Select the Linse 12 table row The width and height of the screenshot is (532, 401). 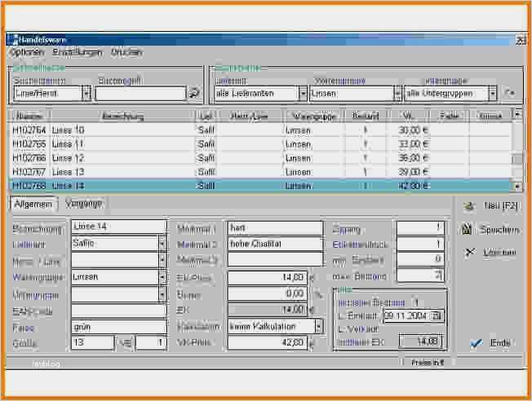[x=260, y=158]
